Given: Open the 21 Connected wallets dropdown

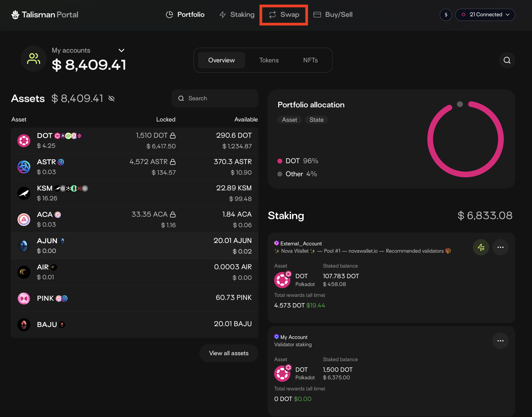Looking at the screenshot, I should [485, 15].
